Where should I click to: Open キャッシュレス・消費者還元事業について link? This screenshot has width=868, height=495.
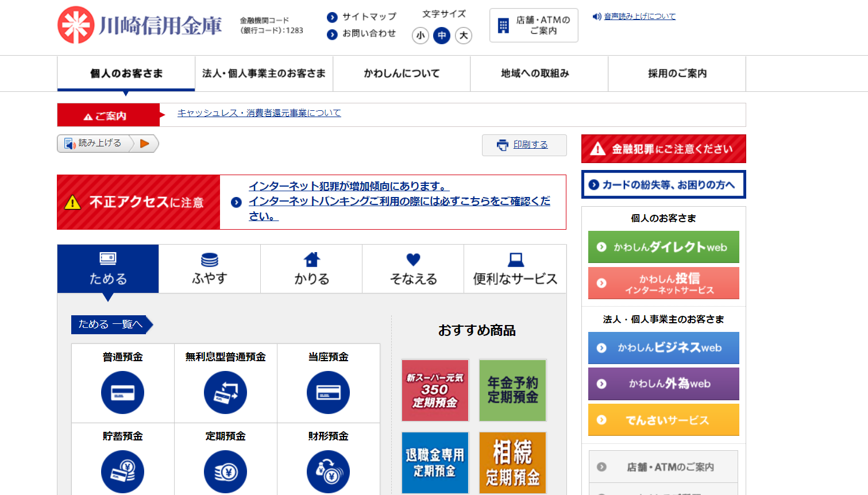tap(259, 113)
